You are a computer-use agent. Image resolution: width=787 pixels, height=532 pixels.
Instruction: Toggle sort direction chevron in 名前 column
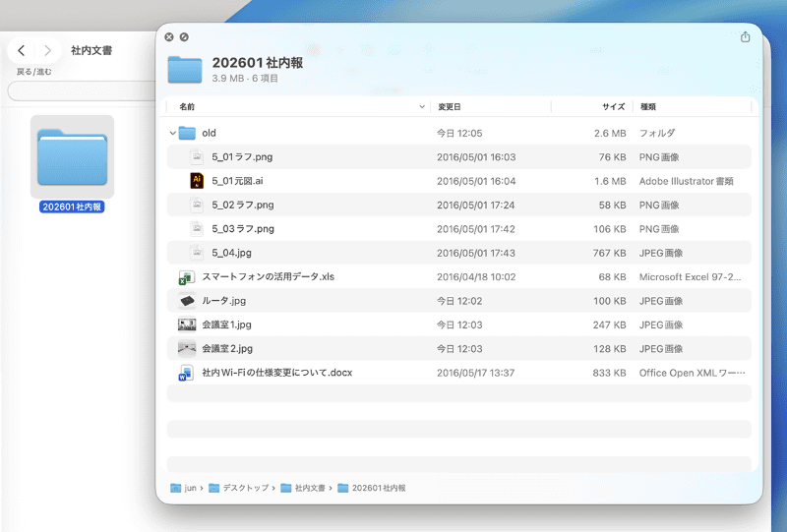pyautogui.click(x=422, y=107)
